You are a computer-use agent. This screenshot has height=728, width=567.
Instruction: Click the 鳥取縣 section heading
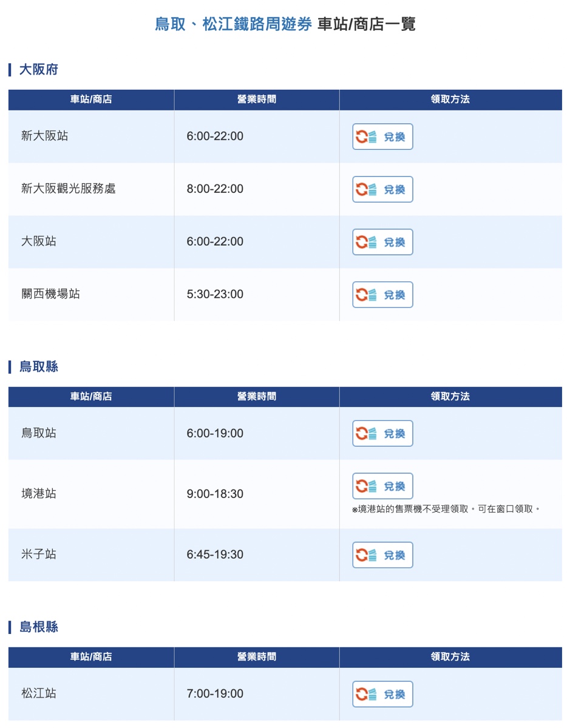point(39,366)
